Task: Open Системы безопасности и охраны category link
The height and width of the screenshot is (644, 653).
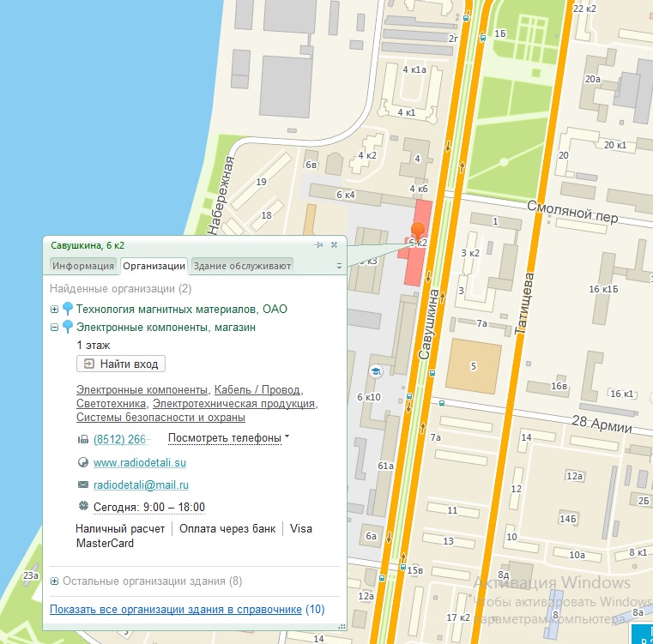Action: click(x=160, y=417)
